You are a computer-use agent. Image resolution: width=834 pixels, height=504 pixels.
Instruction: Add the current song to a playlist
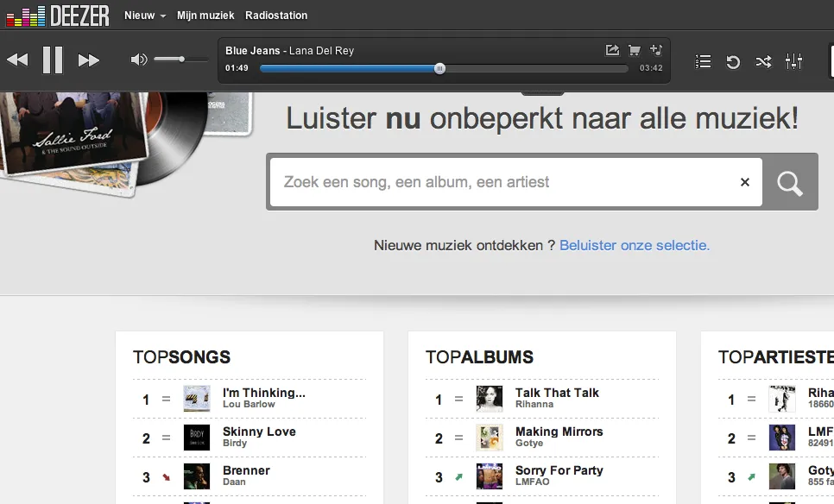(x=656, y=50)
